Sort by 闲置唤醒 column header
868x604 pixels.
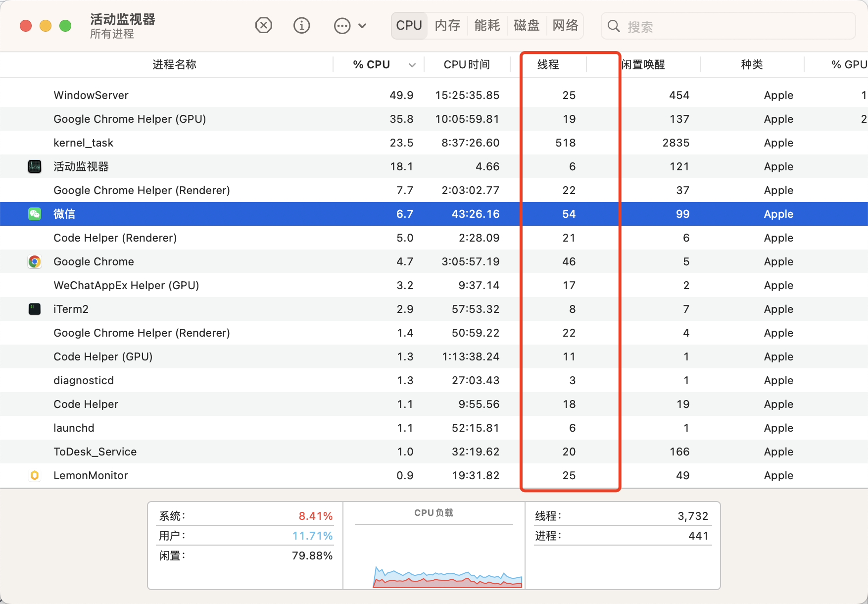pos(643,64)
